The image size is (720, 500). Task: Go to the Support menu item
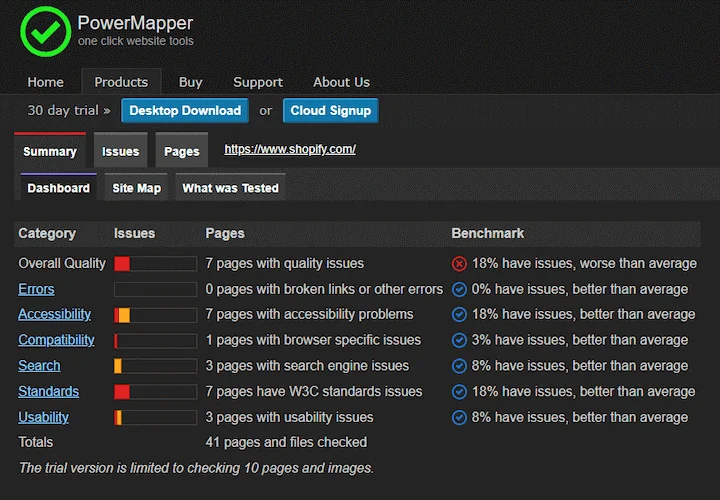(x=258, y=82)
